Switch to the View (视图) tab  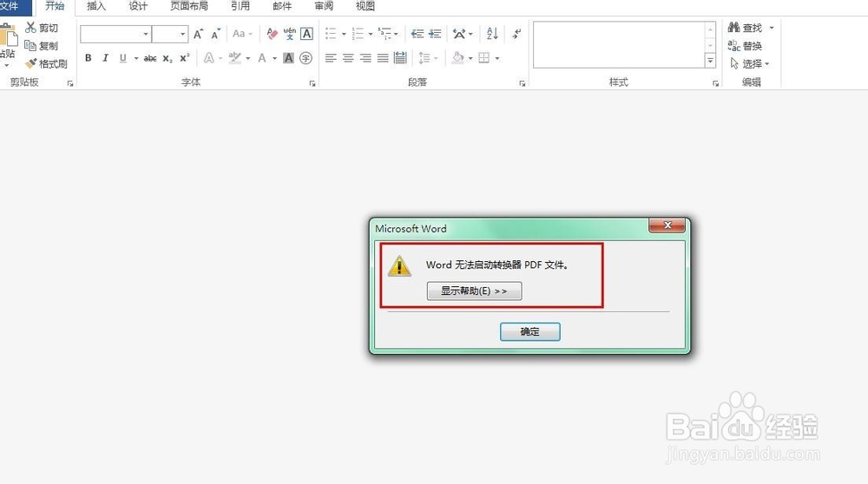[x=365, y=6]
